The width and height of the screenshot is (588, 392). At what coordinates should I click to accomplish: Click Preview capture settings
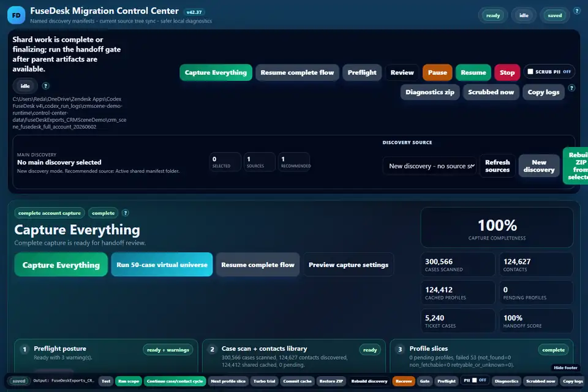point(349,265)
